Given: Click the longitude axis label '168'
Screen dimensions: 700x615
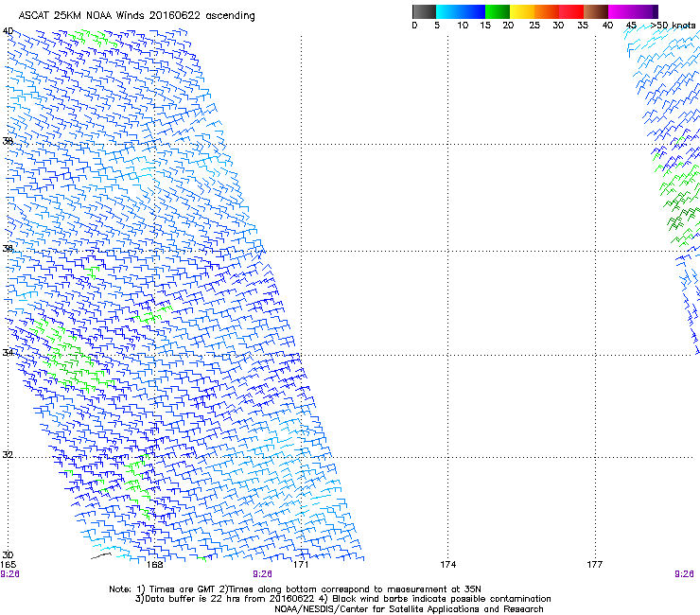Looking at the screenshot, I should 154,565.
